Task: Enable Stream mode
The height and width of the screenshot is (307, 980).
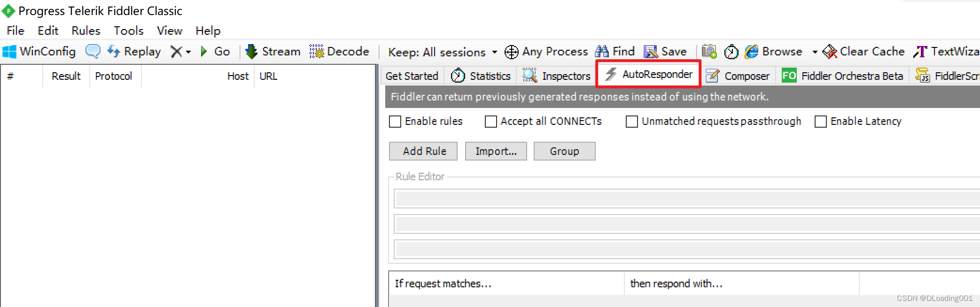Action: tap(273, 52)
